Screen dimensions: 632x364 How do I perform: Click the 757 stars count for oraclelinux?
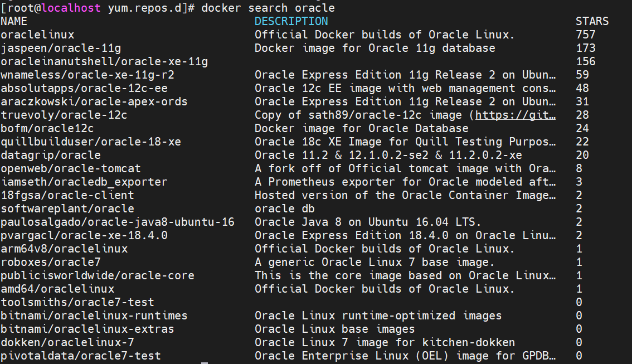585,35
